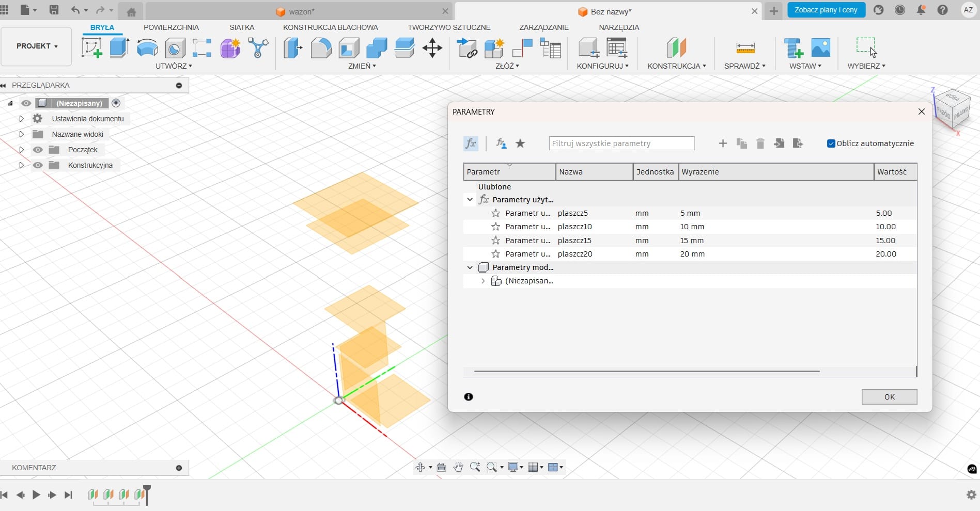This screenshot has width=980, height=511.
Task: Add a new user parameter with plus icon
Action: 723,143
